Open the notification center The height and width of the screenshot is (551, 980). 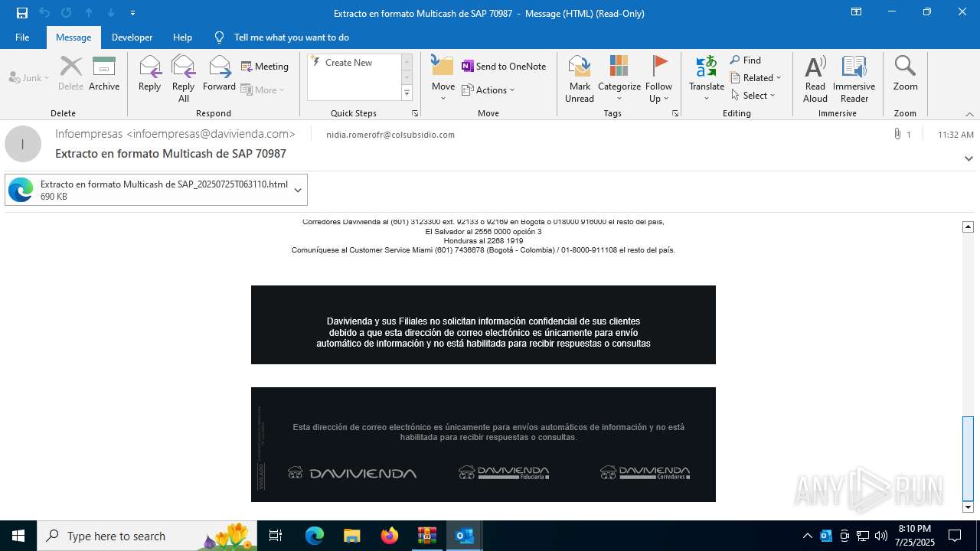(x=955, y=536)
